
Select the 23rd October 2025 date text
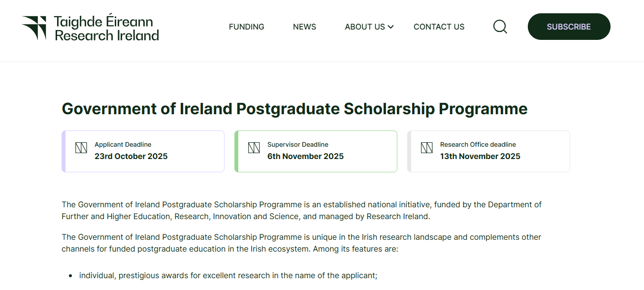point(131,157)
